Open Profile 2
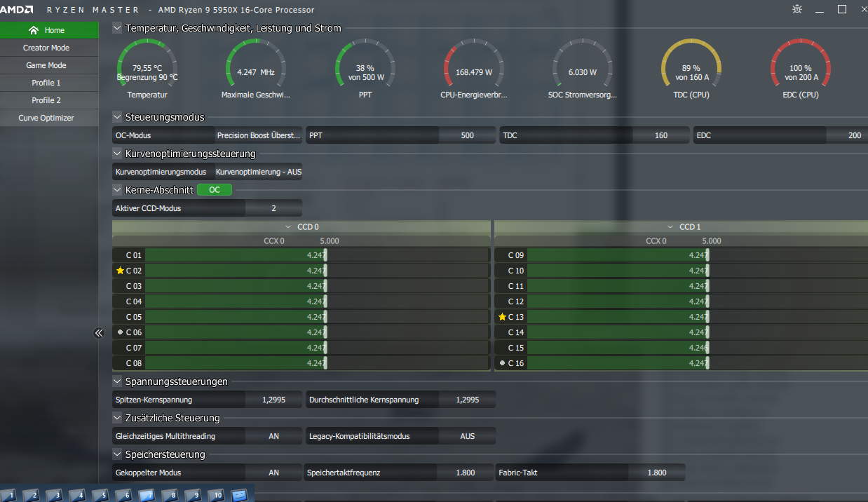Image resolution: width=868 pixels, height=502 pixels. coord(49,100)
